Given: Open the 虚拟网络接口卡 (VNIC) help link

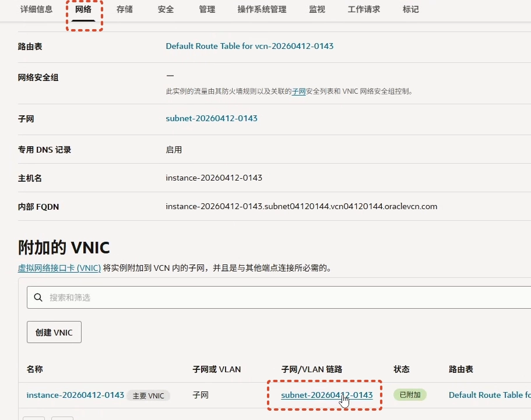Looking at the screenshot, I should [59, 268].
